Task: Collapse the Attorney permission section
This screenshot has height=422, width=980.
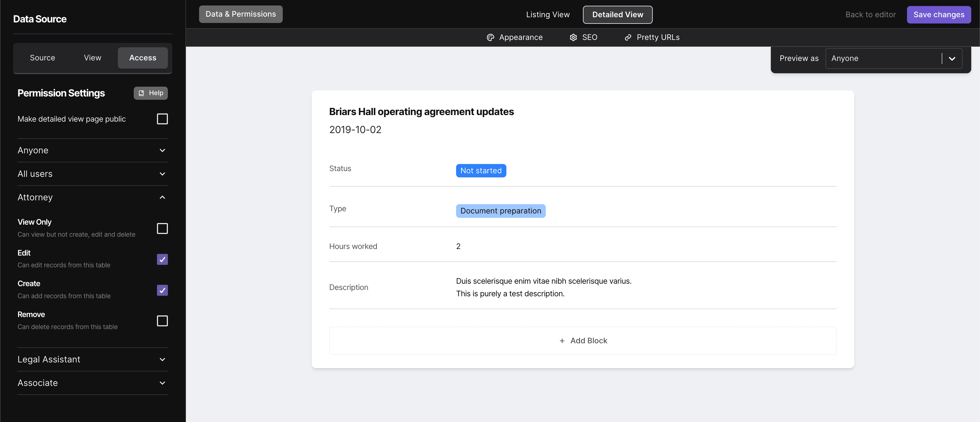Action: click(x=92, y=197)
